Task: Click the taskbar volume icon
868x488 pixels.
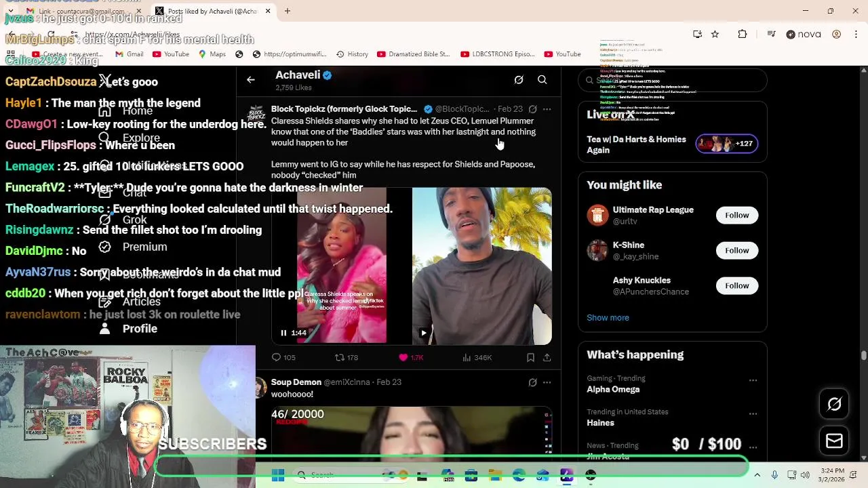Action: click(x=805, y=475)
